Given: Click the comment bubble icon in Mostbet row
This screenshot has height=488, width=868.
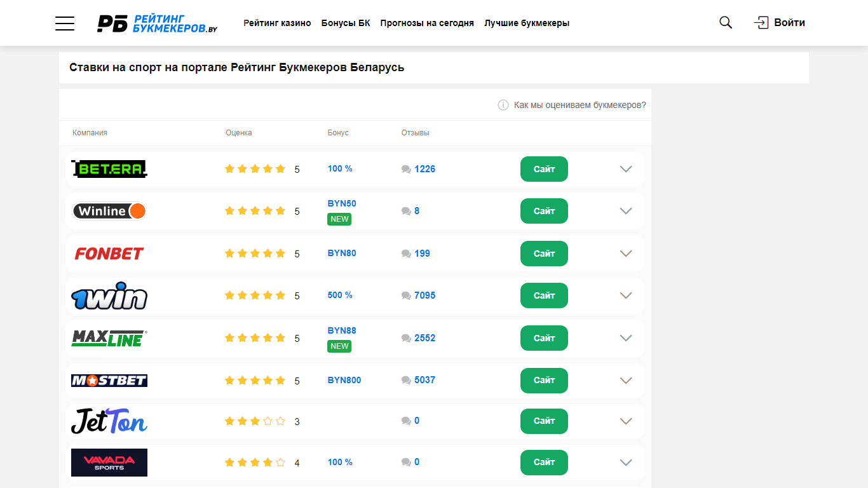Looking at the screenshot, I should click(406, 380).
